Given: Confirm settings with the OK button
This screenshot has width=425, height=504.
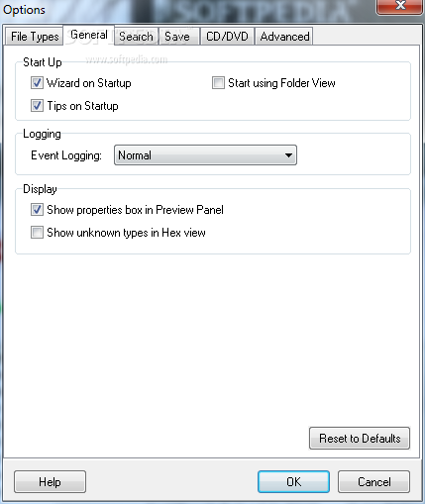Looking at the screenshot, I should pyautogui.click(x=293, y=482).
